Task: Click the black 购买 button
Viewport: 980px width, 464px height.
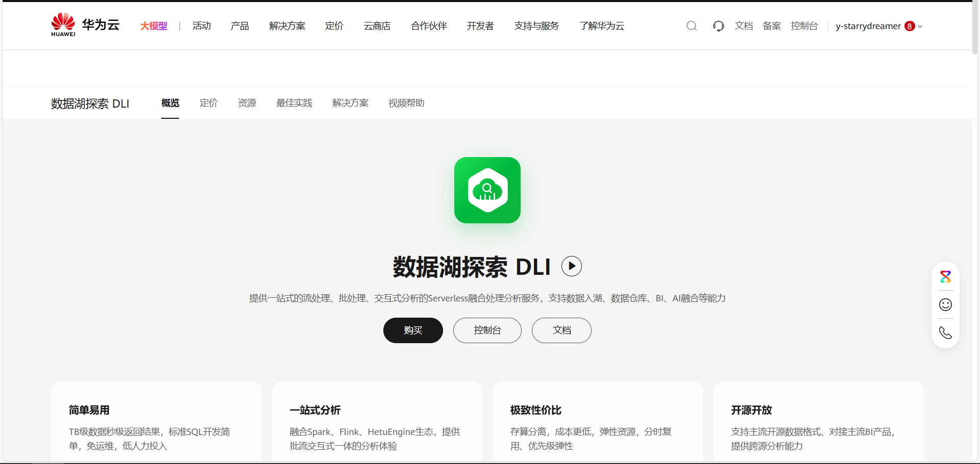Action: (413, 330)
